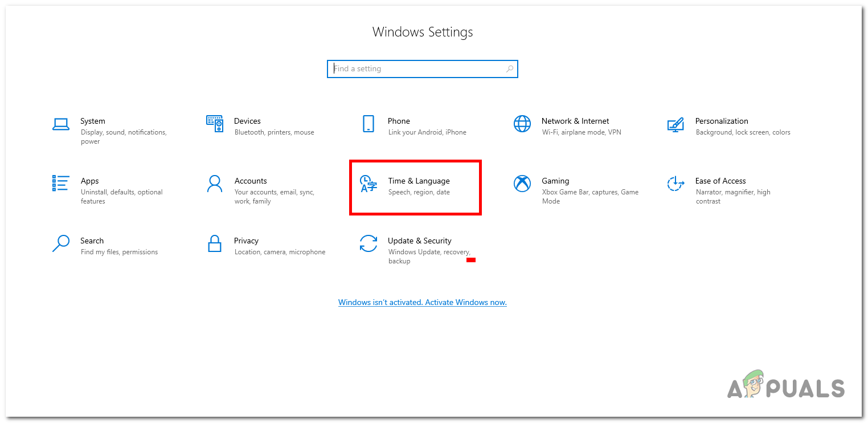
Task: Click the Gaming Xbox logo icon
Action: (522, 184)
